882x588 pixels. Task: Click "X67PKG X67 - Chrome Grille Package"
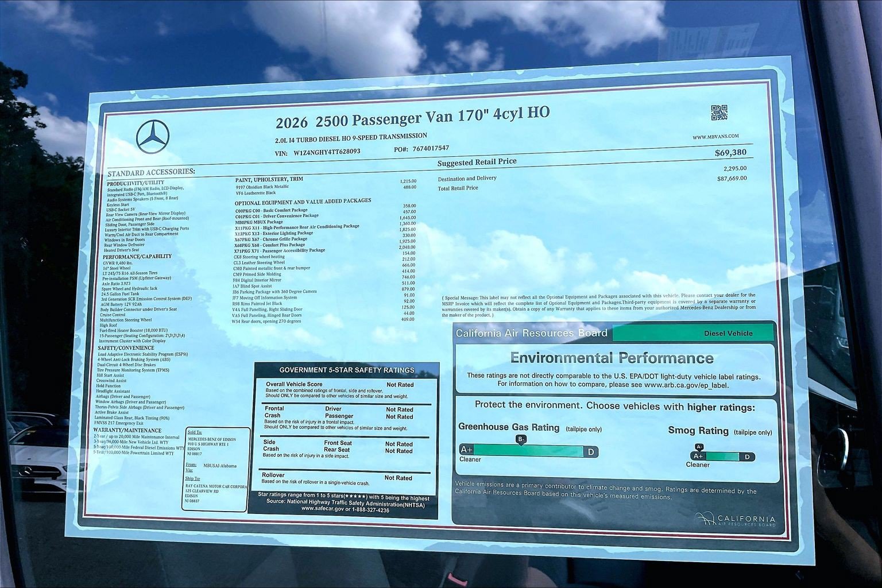[x=270, y=239]
